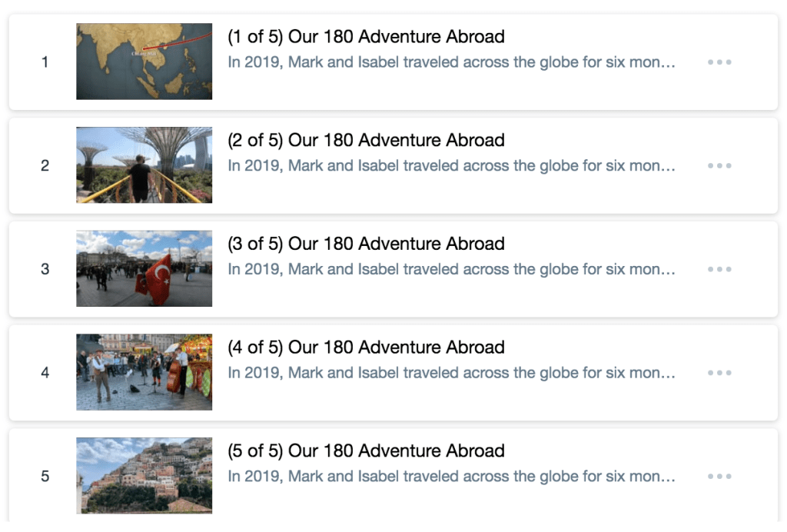Select the Turkish flag video thumbnail

[x=144, y=268]
